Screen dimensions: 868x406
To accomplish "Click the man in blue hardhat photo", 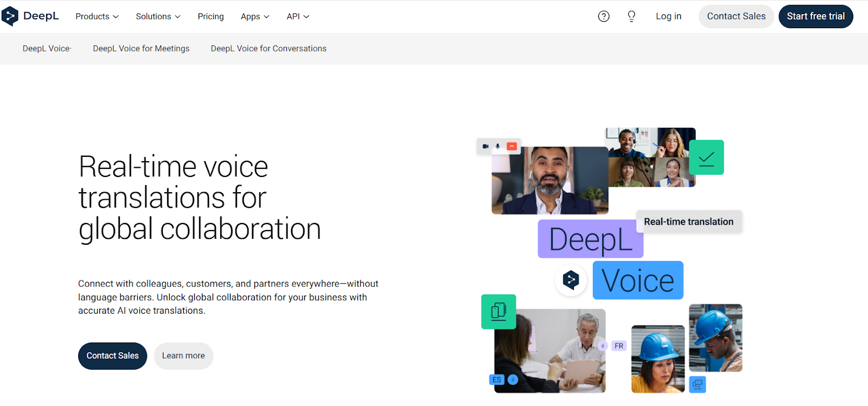I will point(716,338).
